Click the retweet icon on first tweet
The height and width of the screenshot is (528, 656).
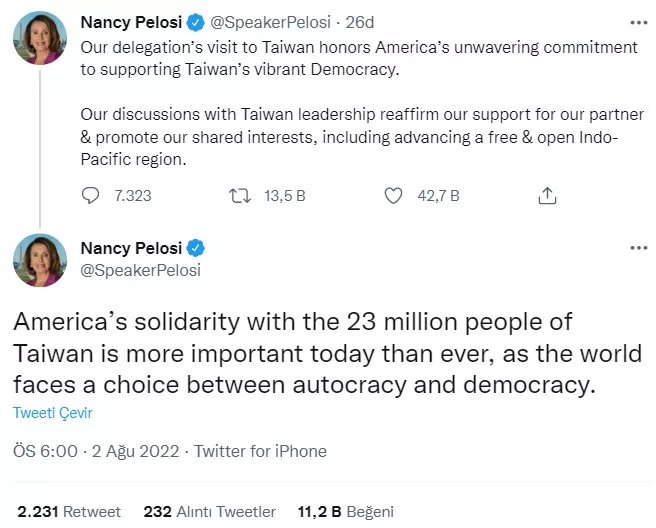click(241, 195)
